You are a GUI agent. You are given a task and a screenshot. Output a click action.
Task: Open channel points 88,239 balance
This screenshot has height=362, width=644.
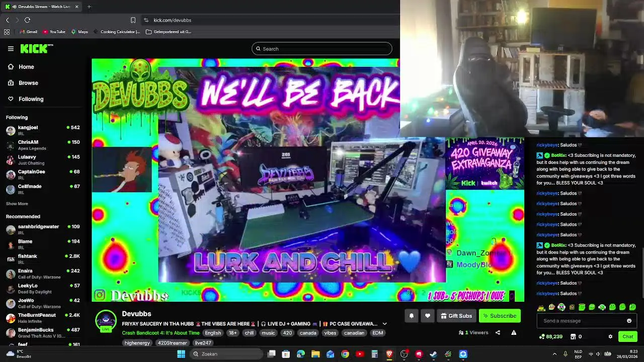point(551,336)
